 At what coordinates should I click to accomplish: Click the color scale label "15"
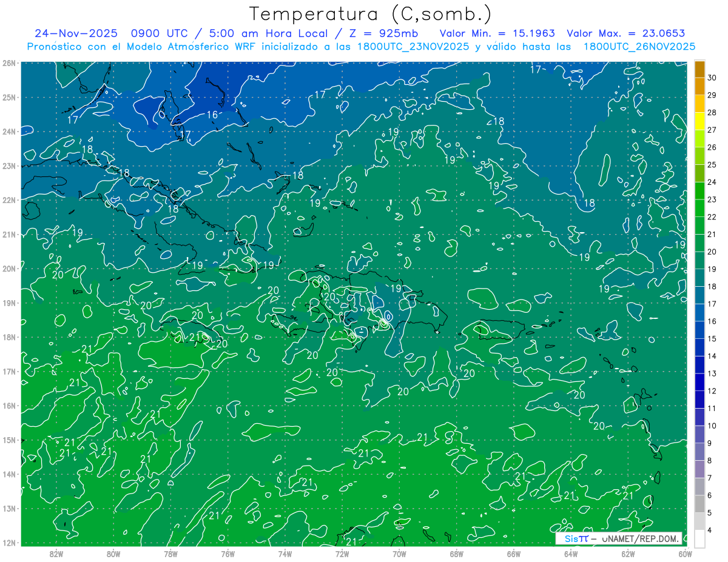point(712,339)
